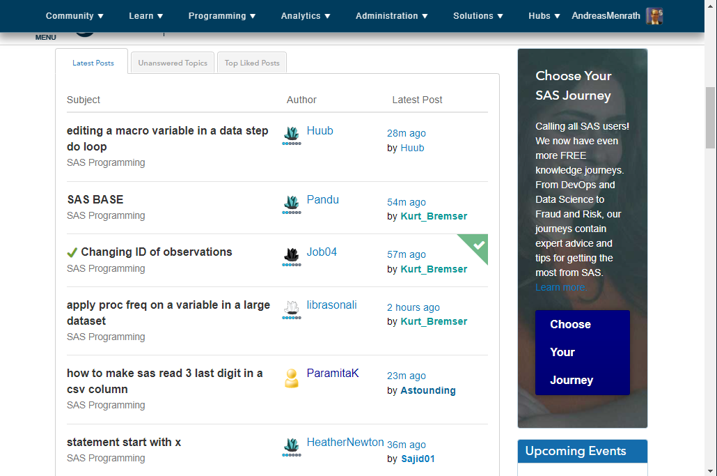Go to latest post from 23m ago
The image size is (717, 476).
point(406,375)
